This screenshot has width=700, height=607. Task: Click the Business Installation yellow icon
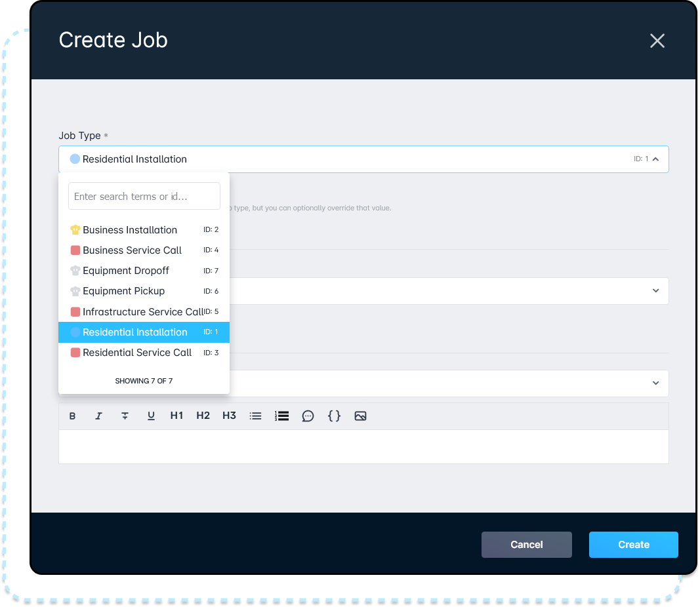click(75, 229)
